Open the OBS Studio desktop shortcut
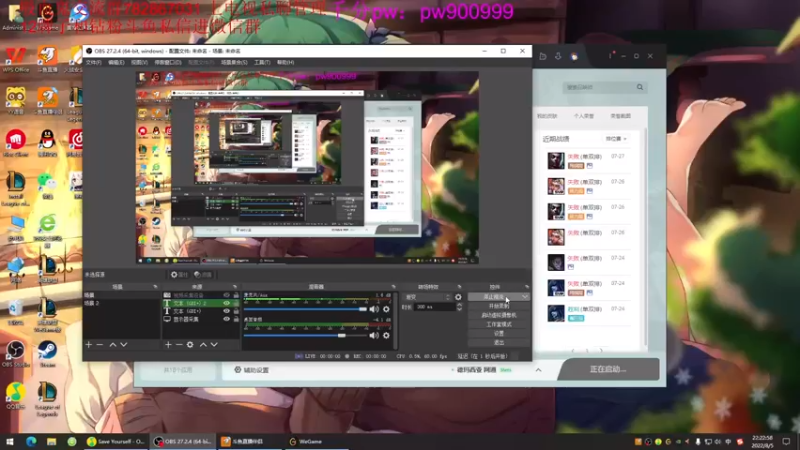 (x=15, y=355)
